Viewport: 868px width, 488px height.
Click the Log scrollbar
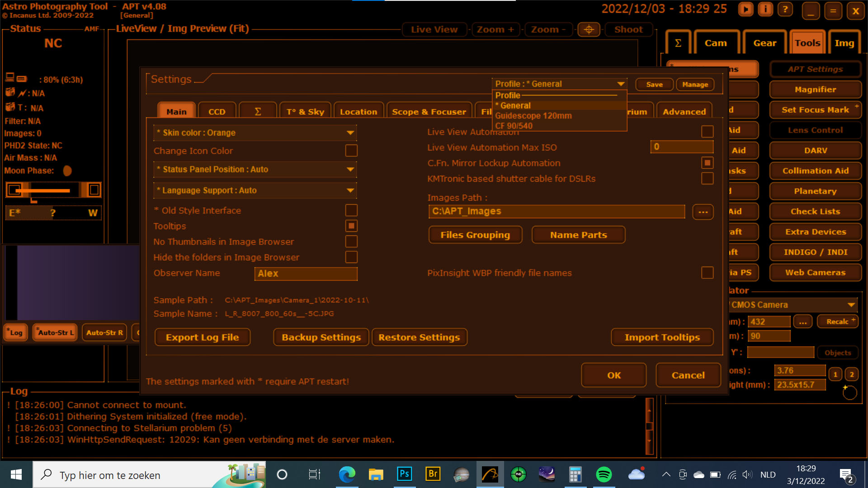[649, 426]
